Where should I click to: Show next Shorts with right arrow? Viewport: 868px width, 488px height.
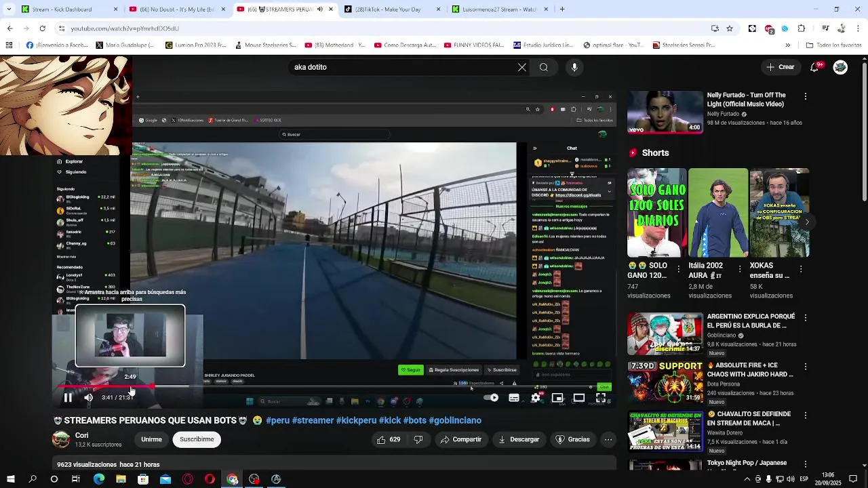[x=806, y=222]
